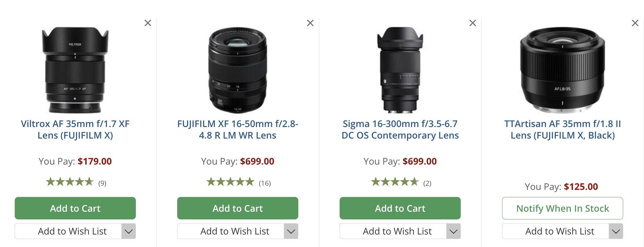Viewport: 644px width, 247px height.
Task: Add the Viltrox AF 35mm lens to cart
Action: (x=75, y=208)
